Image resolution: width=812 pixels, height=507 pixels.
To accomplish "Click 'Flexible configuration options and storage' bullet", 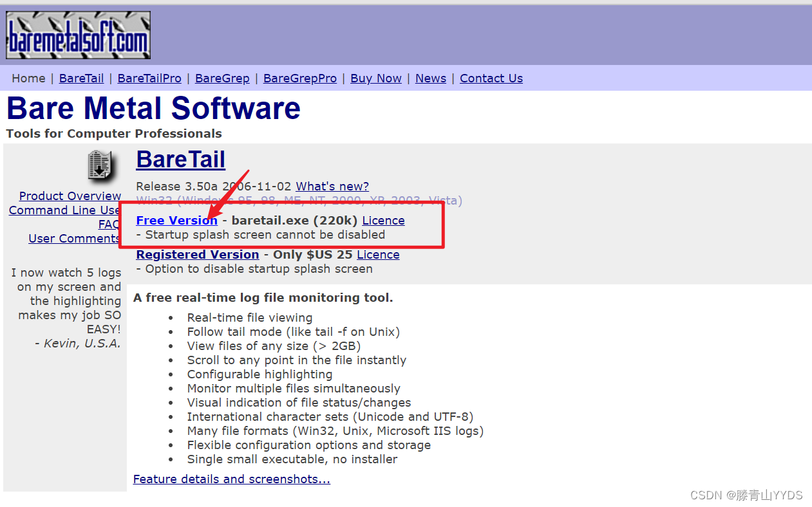I will pos(309,445).
